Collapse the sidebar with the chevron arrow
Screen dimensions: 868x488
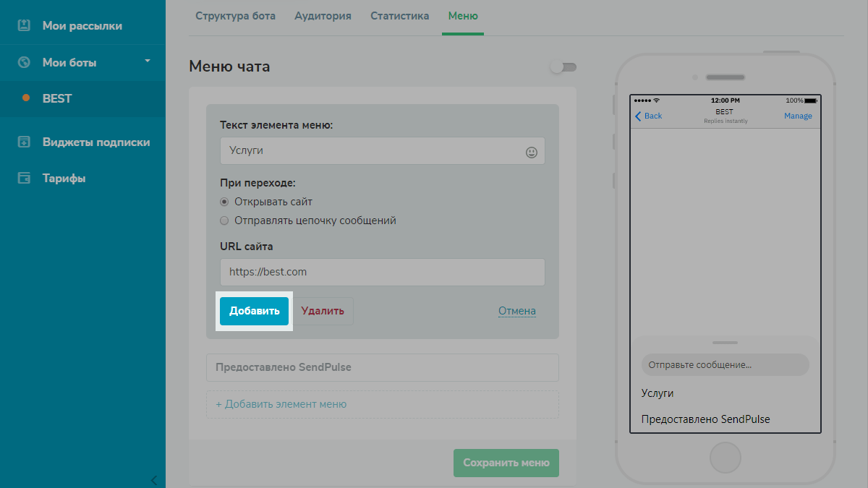153,480
